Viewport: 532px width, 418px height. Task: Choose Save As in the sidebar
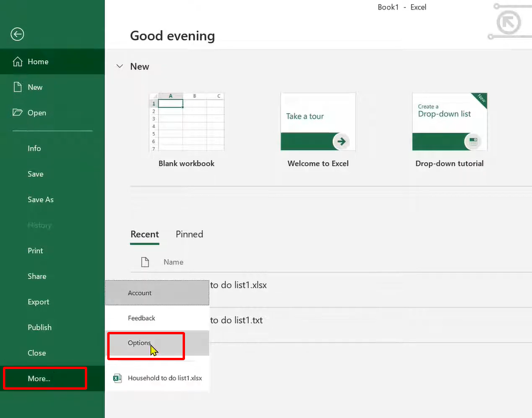coord(52,199)
